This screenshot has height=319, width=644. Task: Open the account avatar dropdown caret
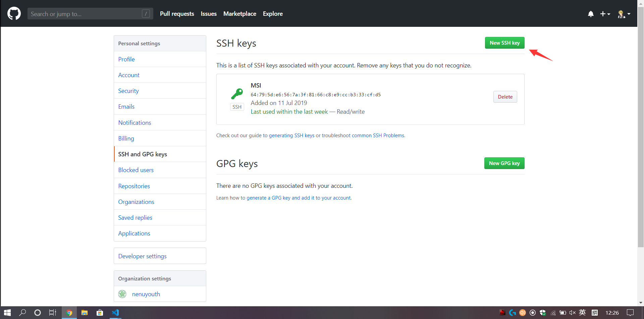point(629,14)
